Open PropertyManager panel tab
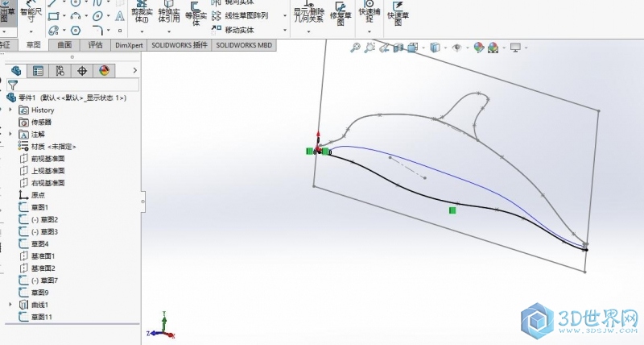 tap(38, 71)
